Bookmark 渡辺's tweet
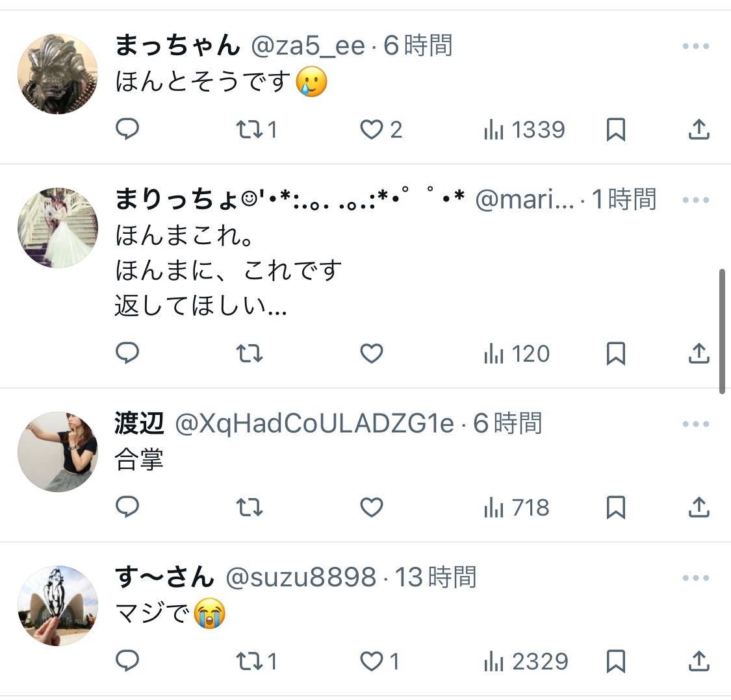 click(x=615, y=507)
